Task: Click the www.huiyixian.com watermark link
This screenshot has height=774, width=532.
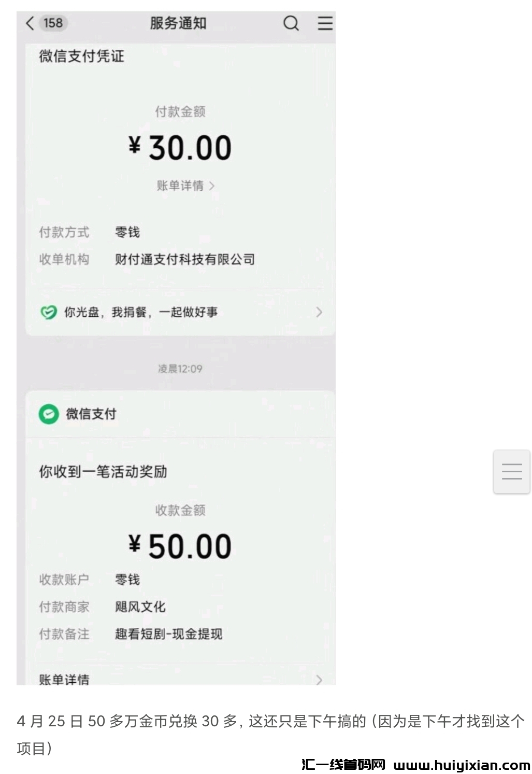Action: tap(462, 765)
